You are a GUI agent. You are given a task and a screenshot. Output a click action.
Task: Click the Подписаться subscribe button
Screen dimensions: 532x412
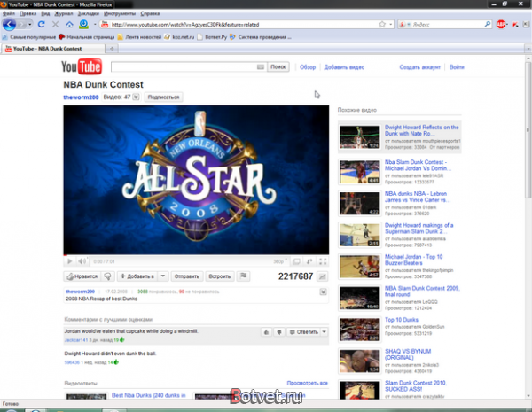pyautogui.click(x=163, y=97)
